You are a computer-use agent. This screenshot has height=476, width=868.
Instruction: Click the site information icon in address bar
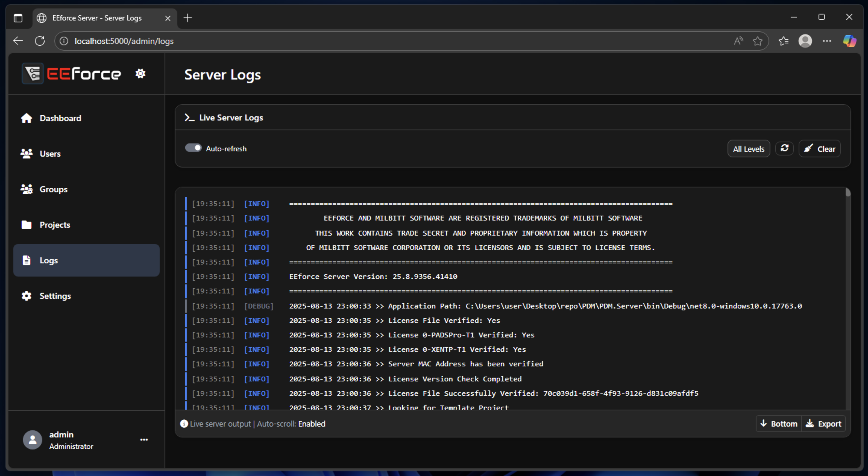(x=64, y=41)
